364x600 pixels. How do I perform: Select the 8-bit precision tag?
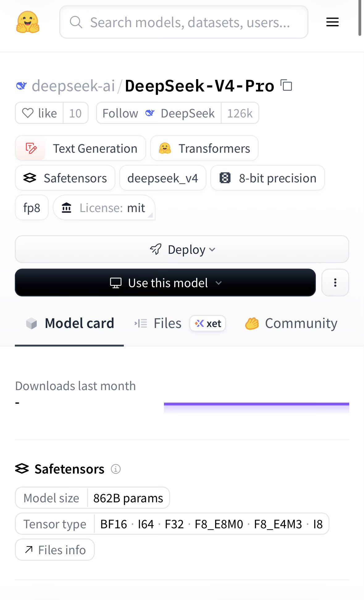point(267,178)
